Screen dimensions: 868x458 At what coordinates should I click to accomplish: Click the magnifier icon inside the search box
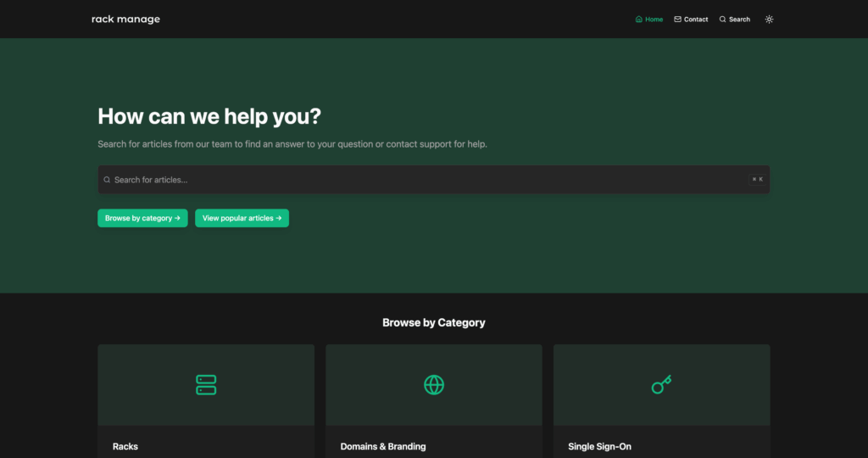(x=107, y=180)
